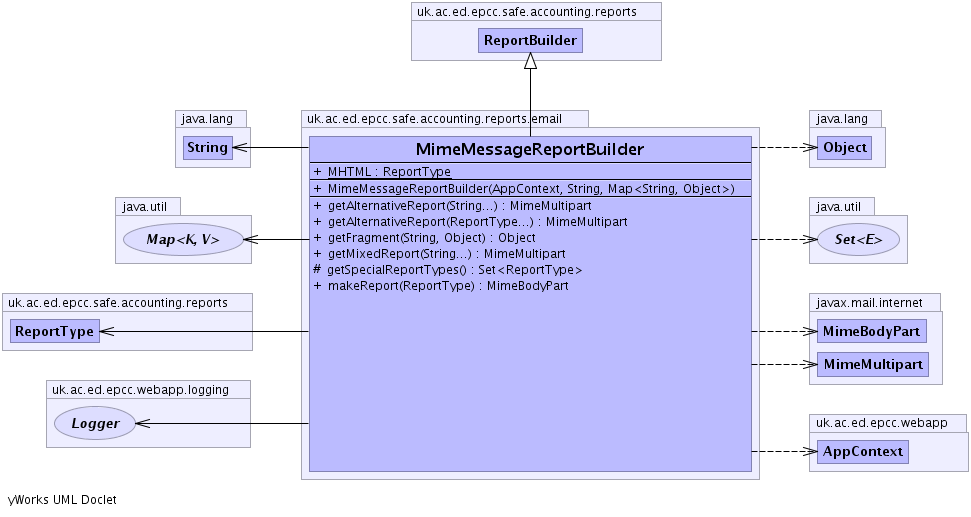Click the Object class box
The height and width of the screenshot is (517, 971).
tap(844, 148)
